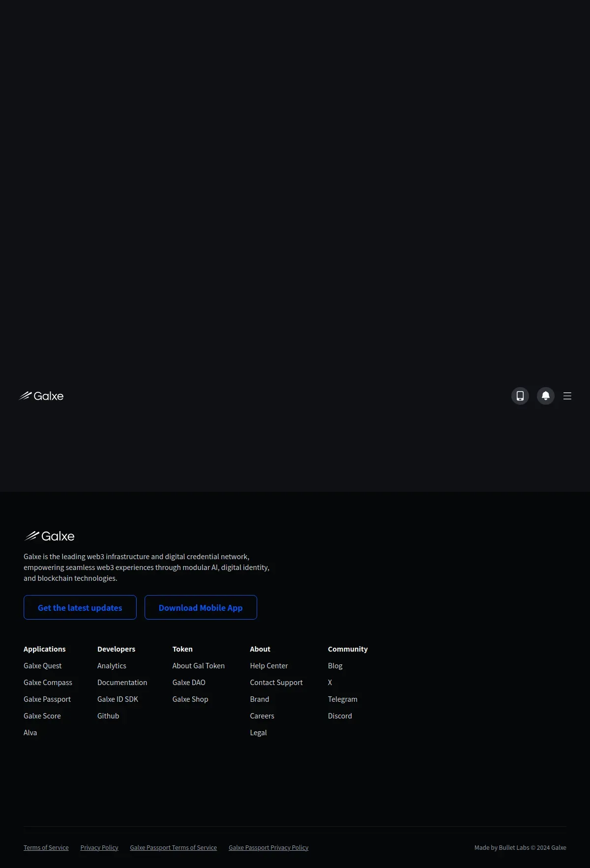Click the Galxe logo in the footer
Viewport: 590px width, 868px height.
[50, 536]
